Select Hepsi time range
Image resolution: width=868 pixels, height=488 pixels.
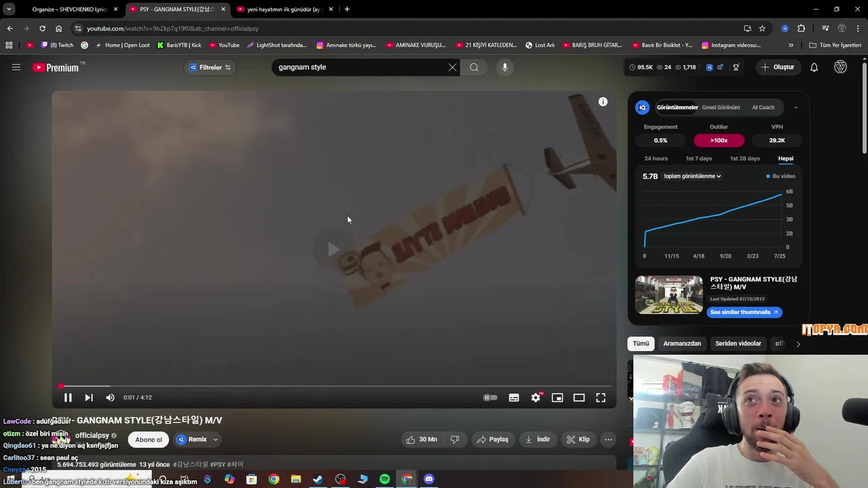tap(786, 159)
